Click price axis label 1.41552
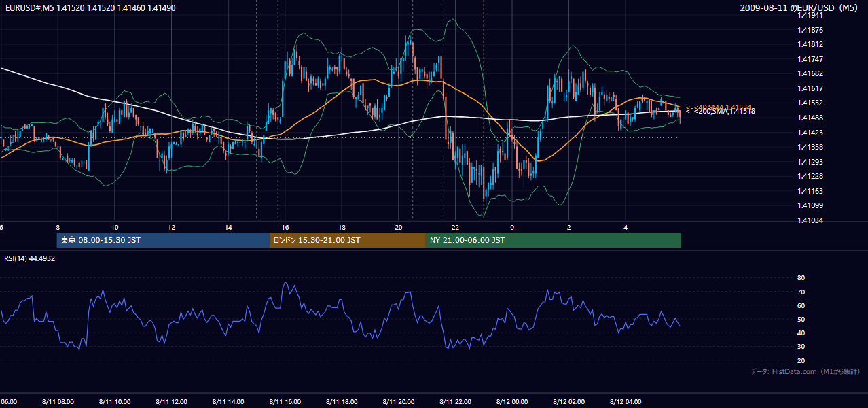Viewport: 868px width, 408px height. tap(811, 103)
